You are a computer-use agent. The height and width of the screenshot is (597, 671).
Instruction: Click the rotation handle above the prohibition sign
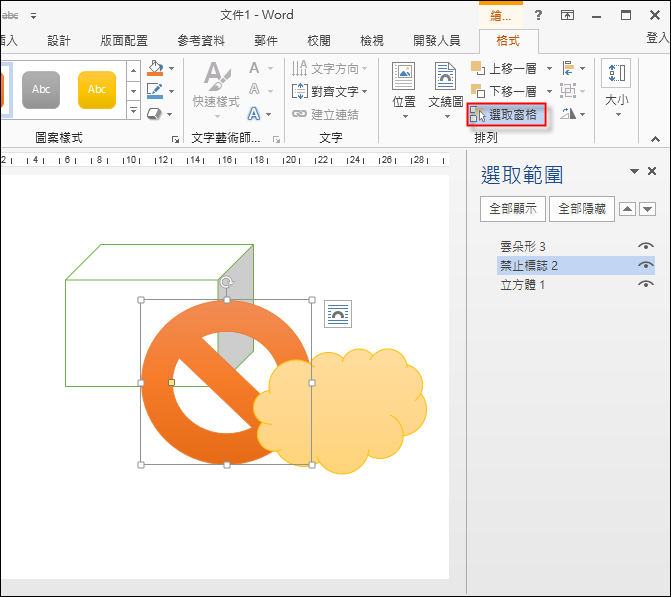click(x=227, y=282)
